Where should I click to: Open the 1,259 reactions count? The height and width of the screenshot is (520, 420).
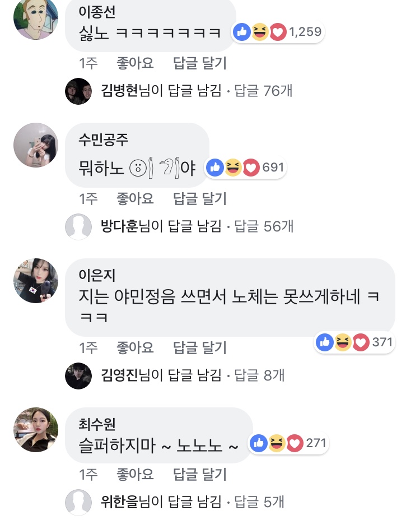[305, 32]
